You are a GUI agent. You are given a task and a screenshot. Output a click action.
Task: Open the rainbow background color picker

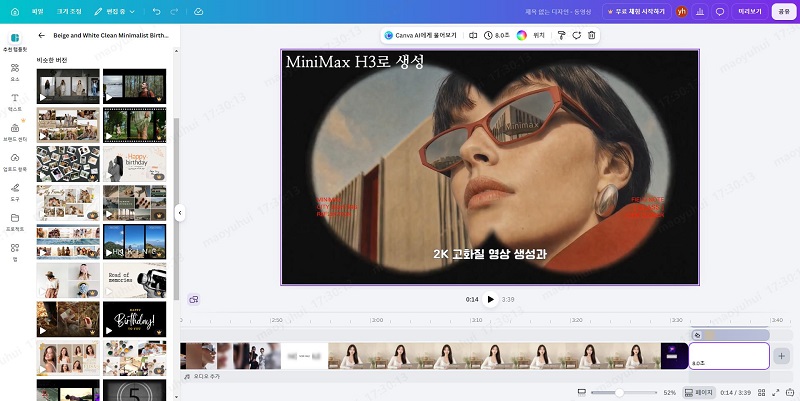pyautogui.click(x=521, y=35)
